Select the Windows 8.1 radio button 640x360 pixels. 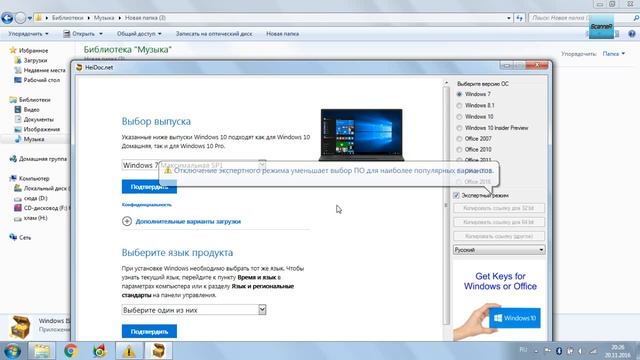pos(459,105)
